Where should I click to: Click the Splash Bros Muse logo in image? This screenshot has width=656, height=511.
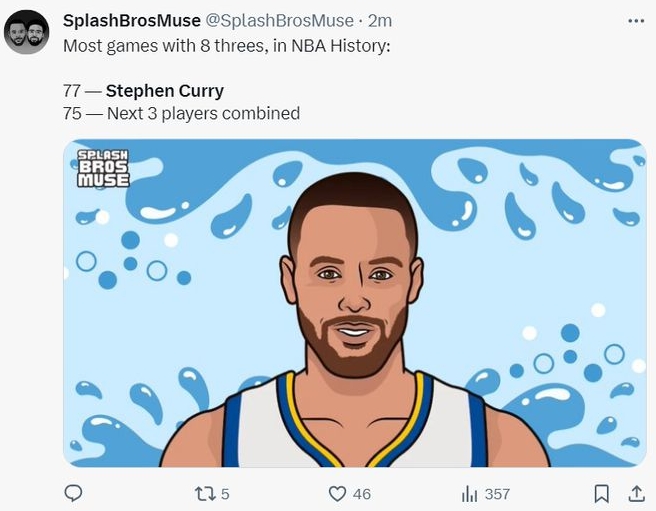pyautogui.click(x=104, y=169)
